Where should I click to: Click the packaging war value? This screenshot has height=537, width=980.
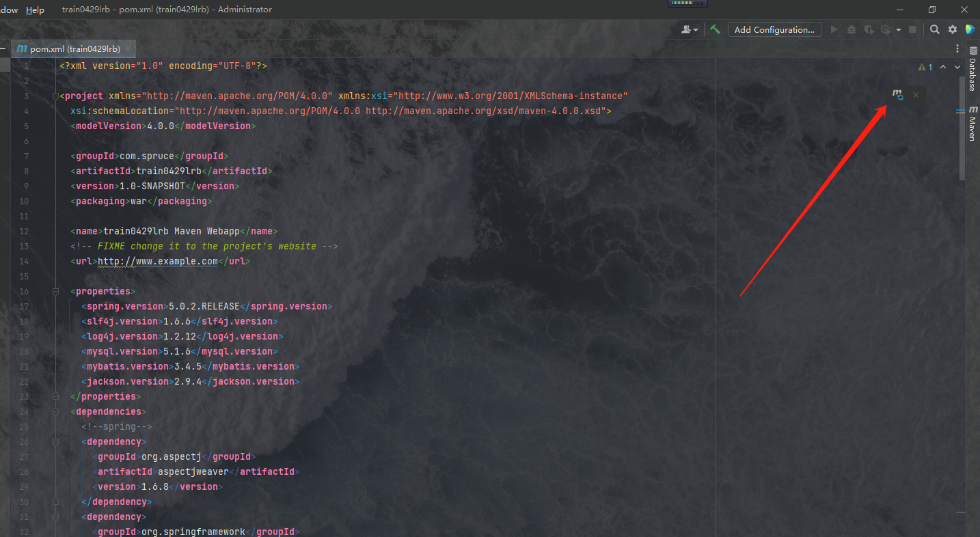click(139, 201)
